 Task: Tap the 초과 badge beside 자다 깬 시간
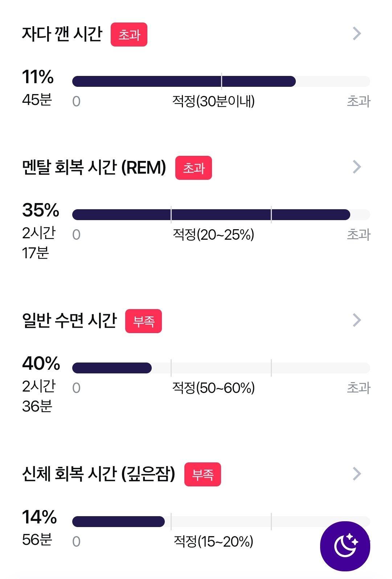129,35
